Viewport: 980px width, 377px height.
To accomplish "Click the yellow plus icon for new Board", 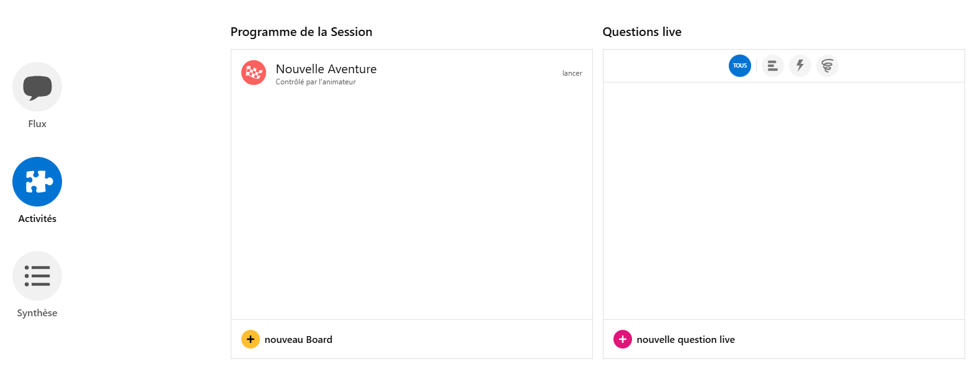I will click(x=251, y=339).
